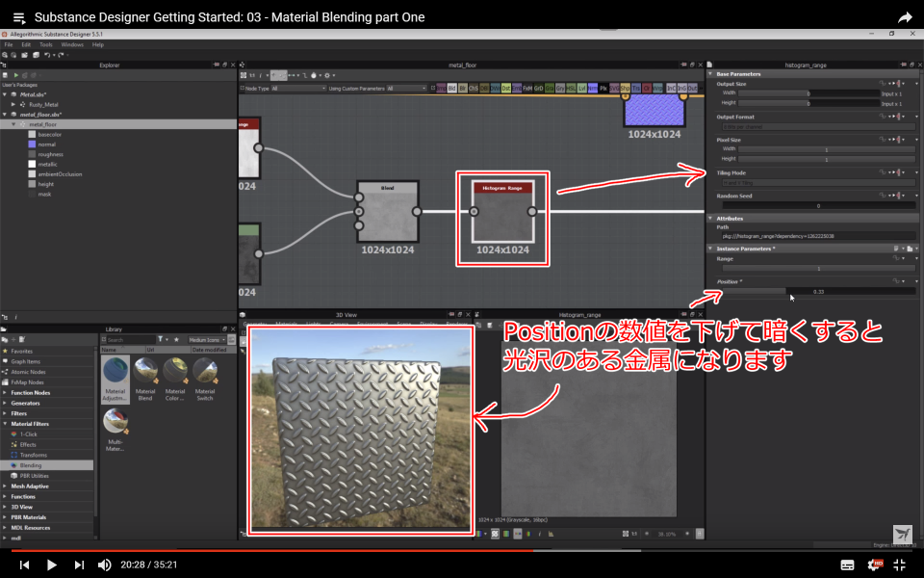
Task: Expand the Rusty_Metal graph in Explorer
Action: coord(13,104)
